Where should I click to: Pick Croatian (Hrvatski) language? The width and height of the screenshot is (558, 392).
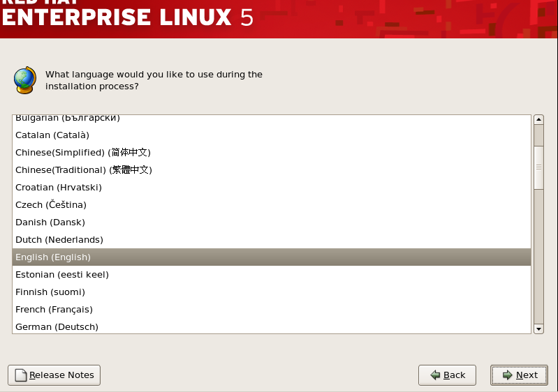[x=272, y=188]
